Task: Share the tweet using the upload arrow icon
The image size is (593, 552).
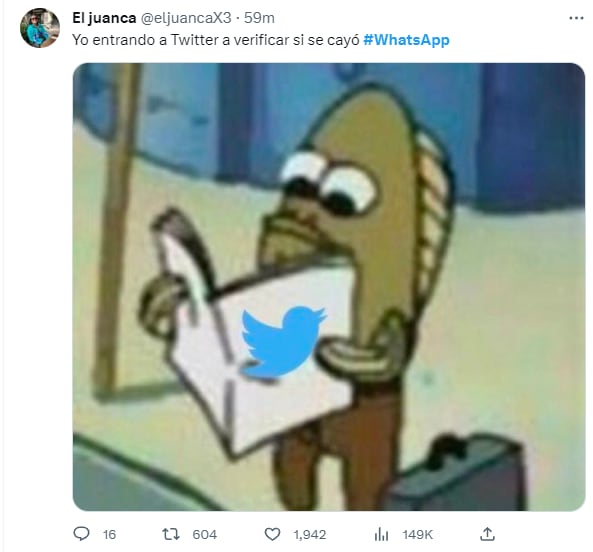Action: (487, 534)
